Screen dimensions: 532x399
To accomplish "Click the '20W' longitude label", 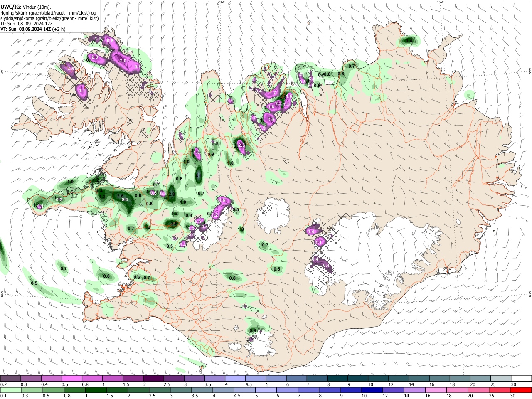I will coord(221,2).
